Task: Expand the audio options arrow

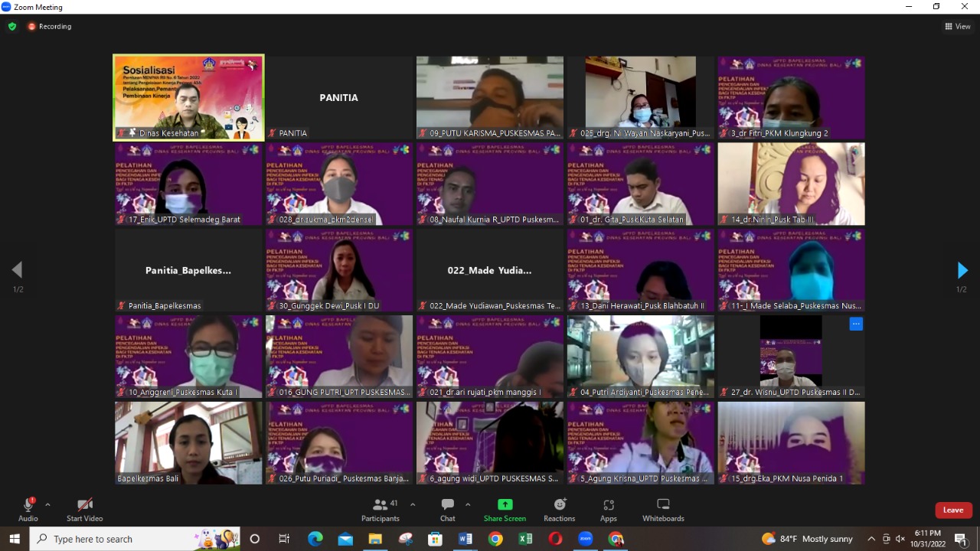Action: tap(47, 504)
